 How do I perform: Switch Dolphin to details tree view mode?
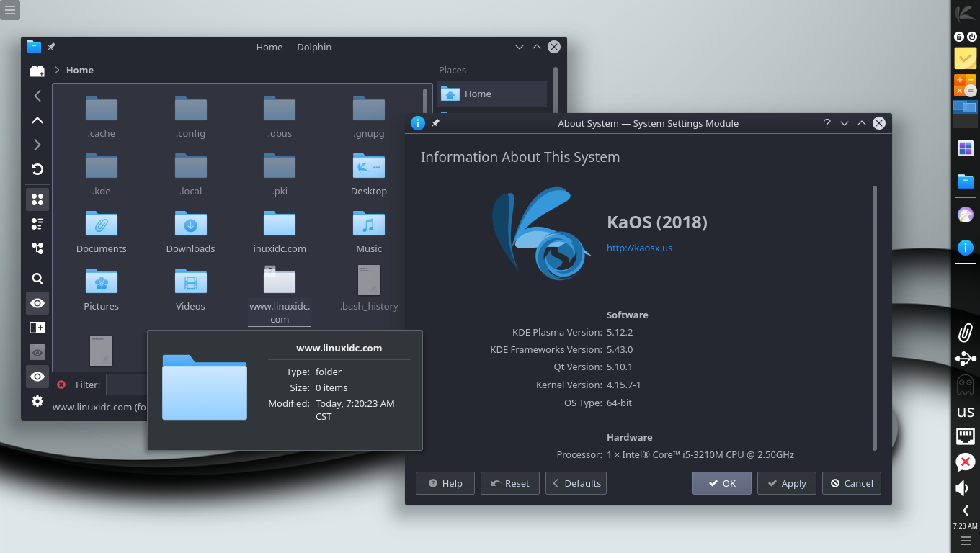coord(37,248)
